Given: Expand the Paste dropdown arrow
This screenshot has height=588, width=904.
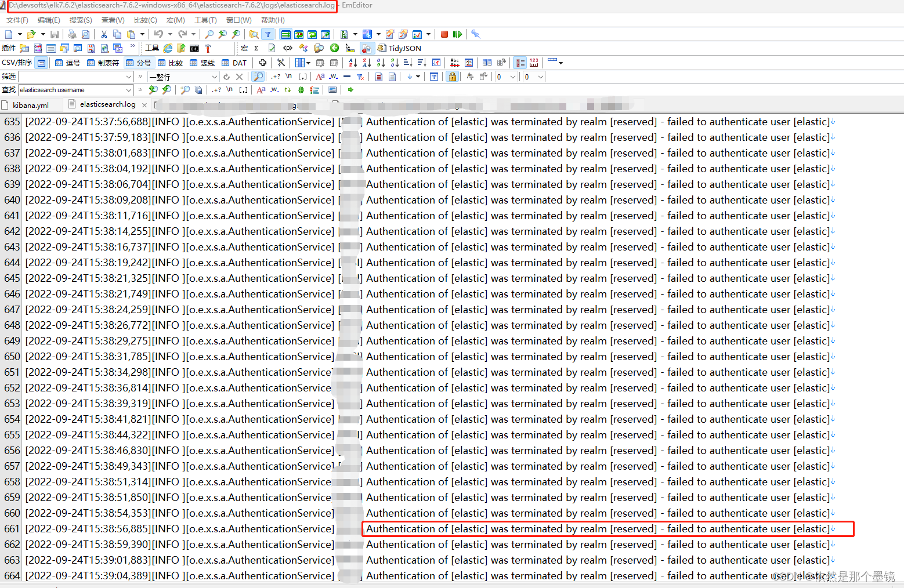Looking at the screenshot, I should 142,34.
